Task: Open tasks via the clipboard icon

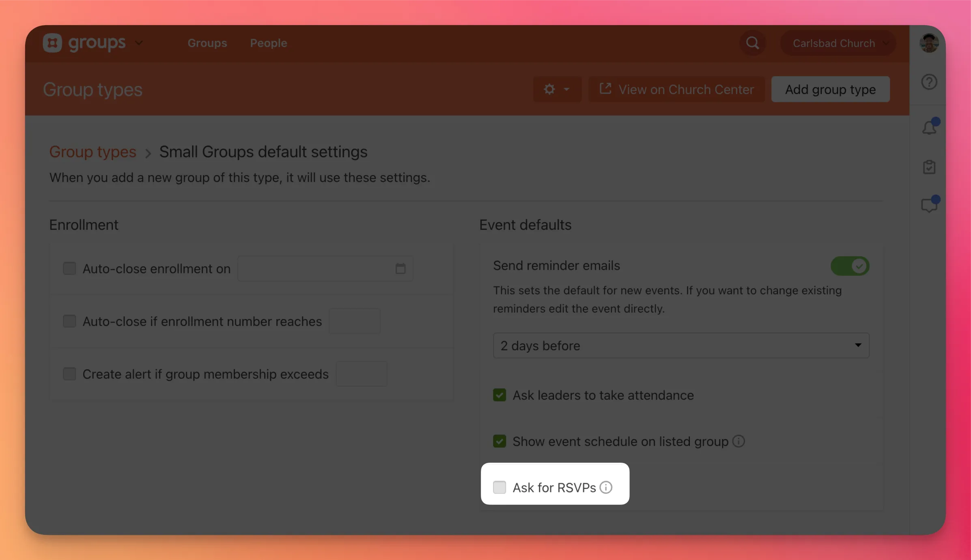Action: coord(929,167)
